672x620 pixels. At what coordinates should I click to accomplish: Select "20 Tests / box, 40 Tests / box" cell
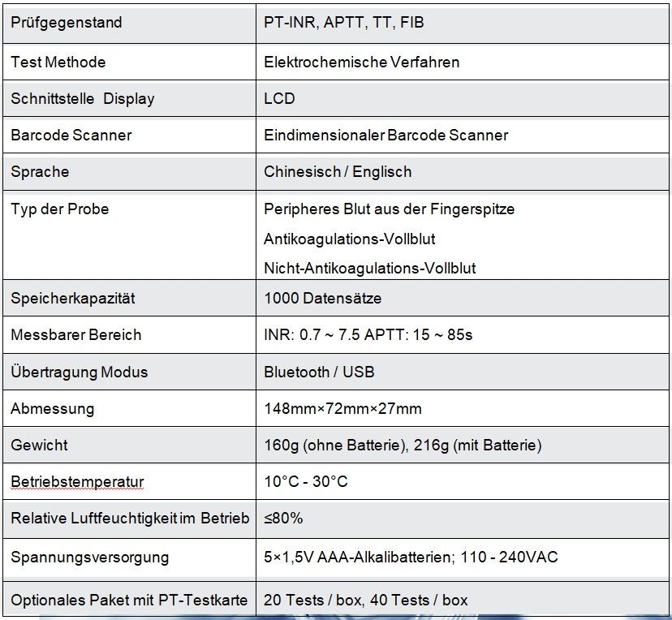coord(366,601)
